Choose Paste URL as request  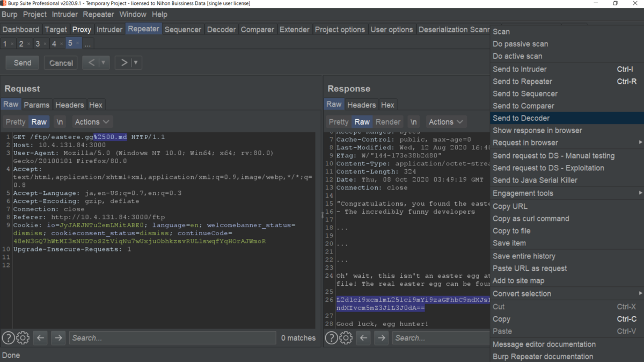(567, 269)
